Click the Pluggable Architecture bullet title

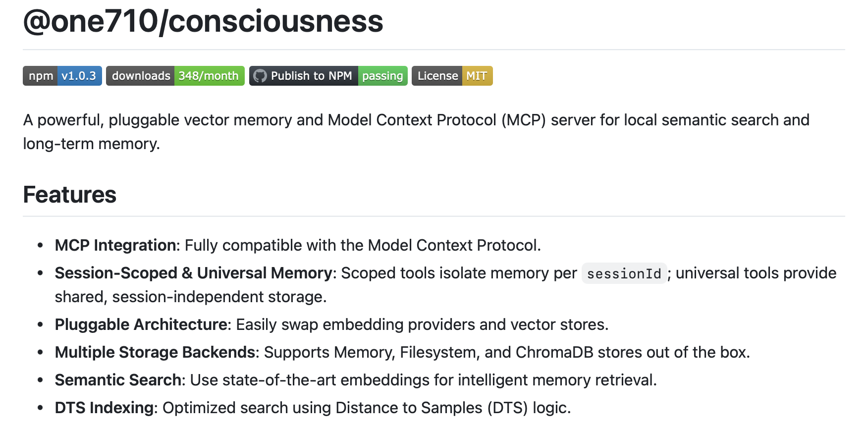[x=141, y=324]
